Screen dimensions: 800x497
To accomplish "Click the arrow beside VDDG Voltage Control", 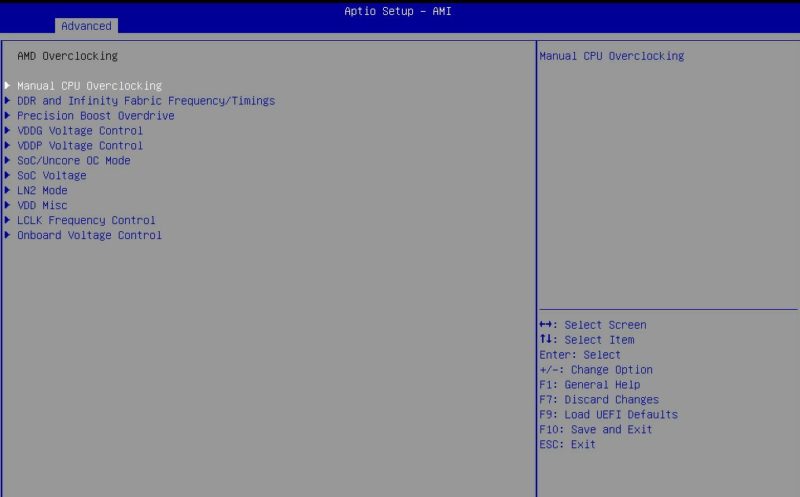I will 8,130.
